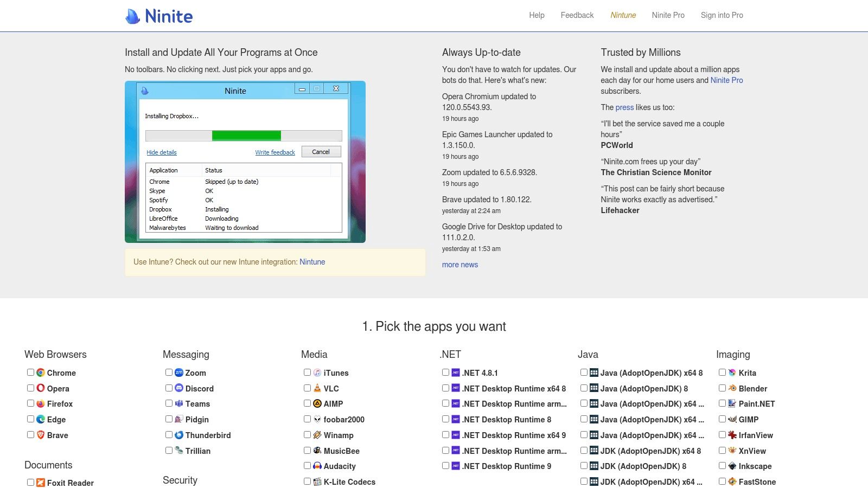Viewport: 868px width, 488px height.
Task: Select the XnView checkbox
Action: [x=722, y=450]
